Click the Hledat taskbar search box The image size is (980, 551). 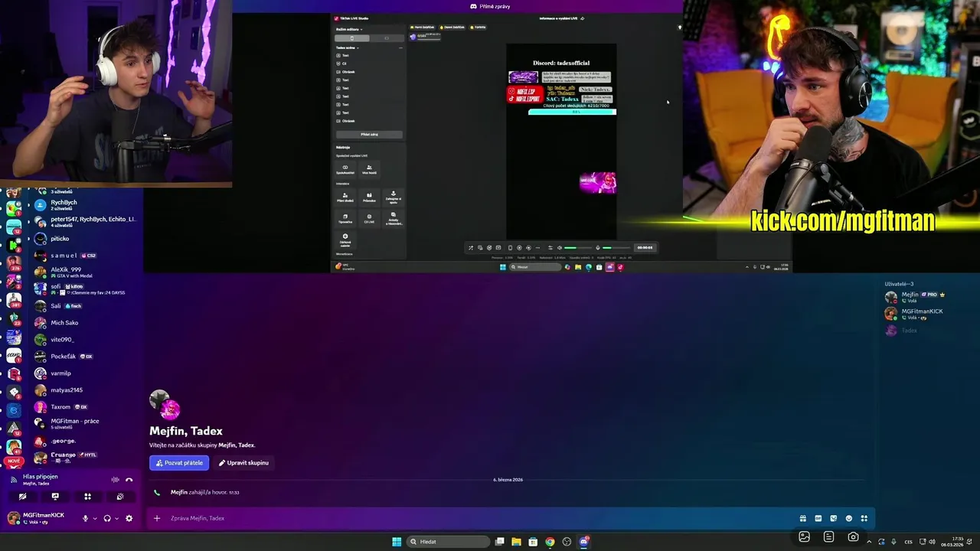(449, 542)
